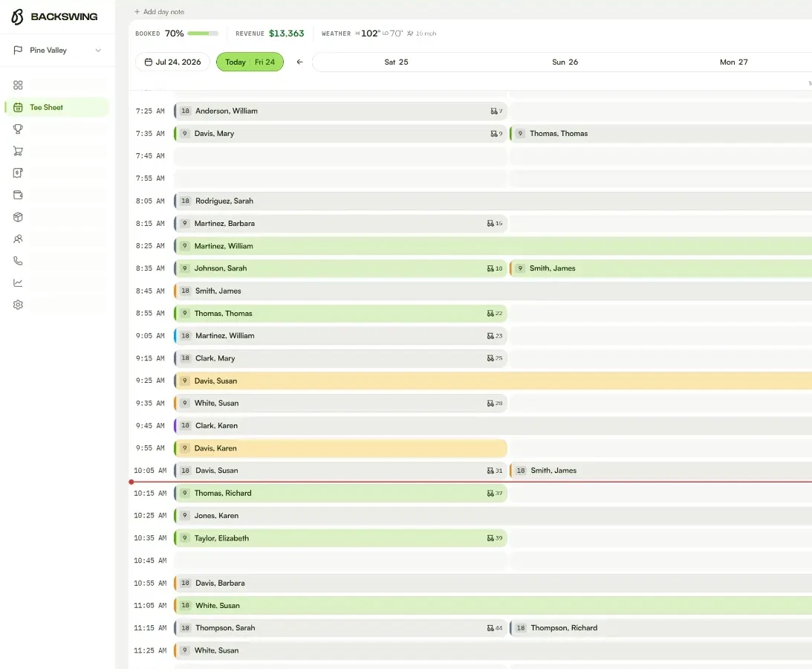Open the settings gear icon in sidebar

pos(18,305)
